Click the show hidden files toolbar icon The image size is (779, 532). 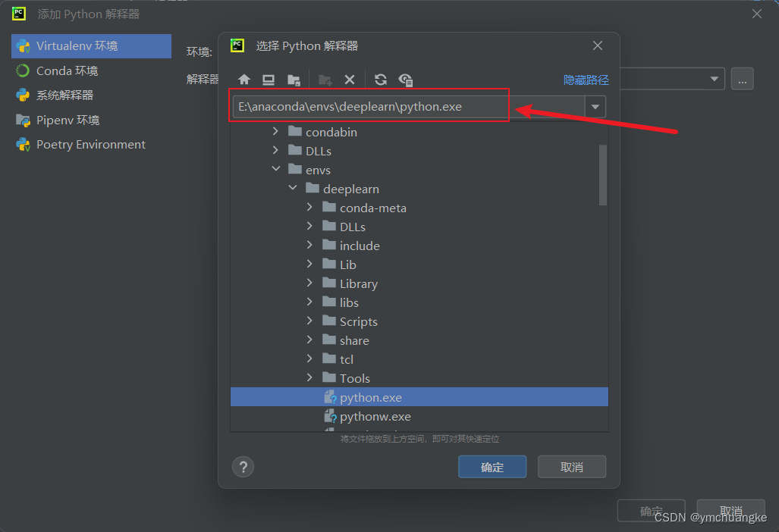click(x=406, y=80)
